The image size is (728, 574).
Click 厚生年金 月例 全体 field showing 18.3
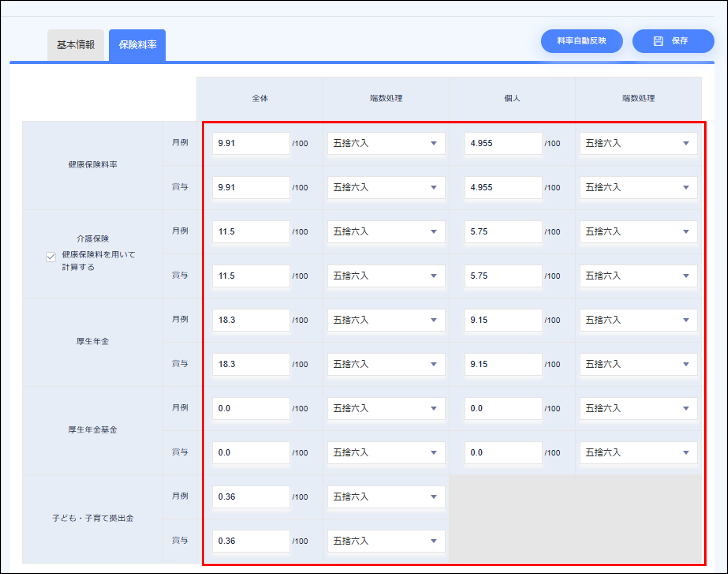(x=251, y=320)
